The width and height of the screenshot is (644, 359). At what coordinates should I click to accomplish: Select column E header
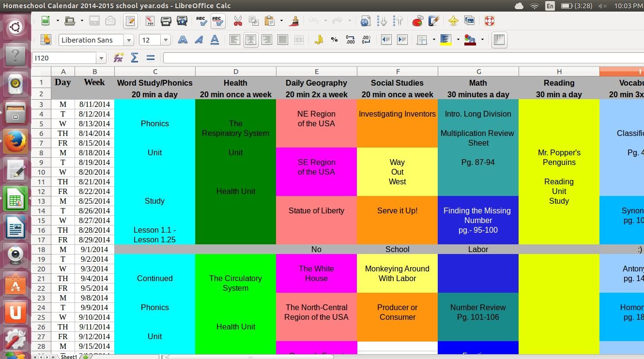click(316, 72)
